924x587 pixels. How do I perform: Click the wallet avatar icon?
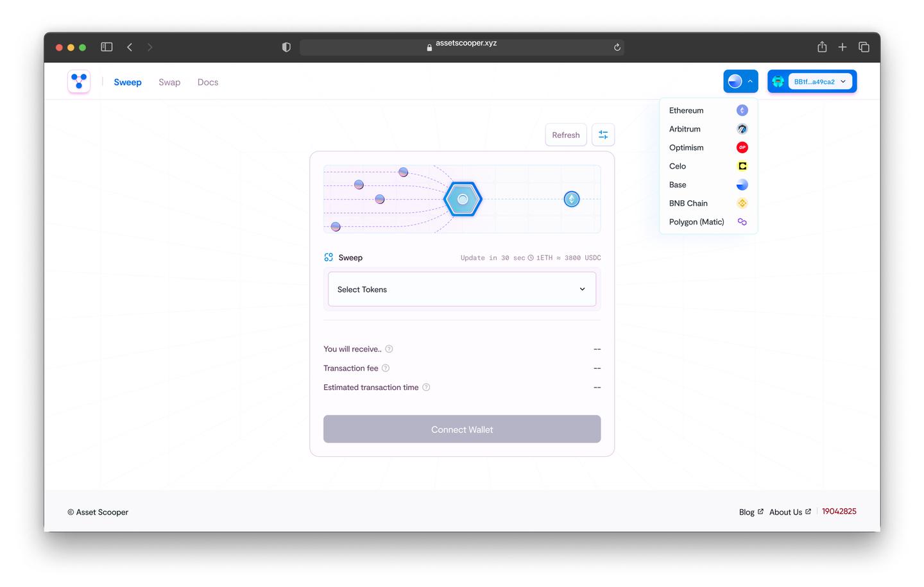click(778, 81)
